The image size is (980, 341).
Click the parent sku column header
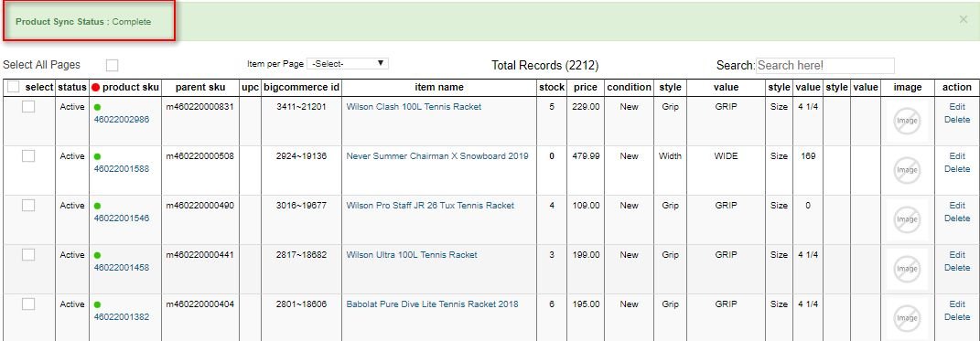pyautogui.click(x=200, y=88)
